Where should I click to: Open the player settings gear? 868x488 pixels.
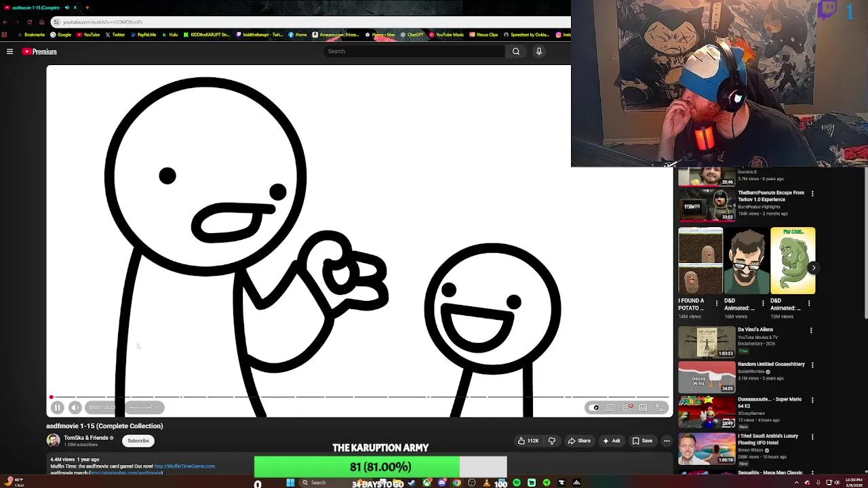[627, 407]
